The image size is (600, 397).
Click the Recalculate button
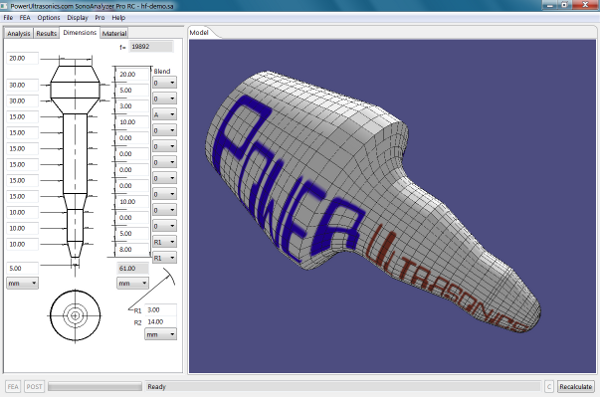(576, 386)
